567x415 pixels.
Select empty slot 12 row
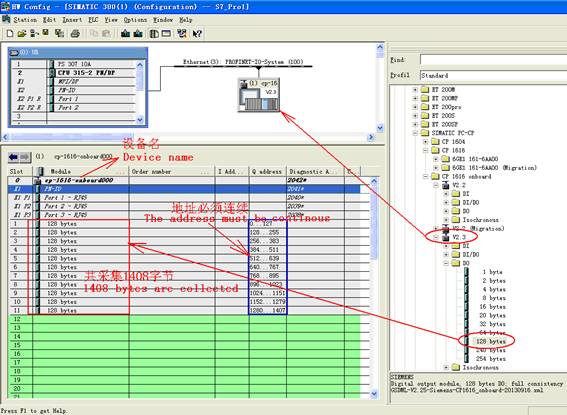[x=184, y=319]
